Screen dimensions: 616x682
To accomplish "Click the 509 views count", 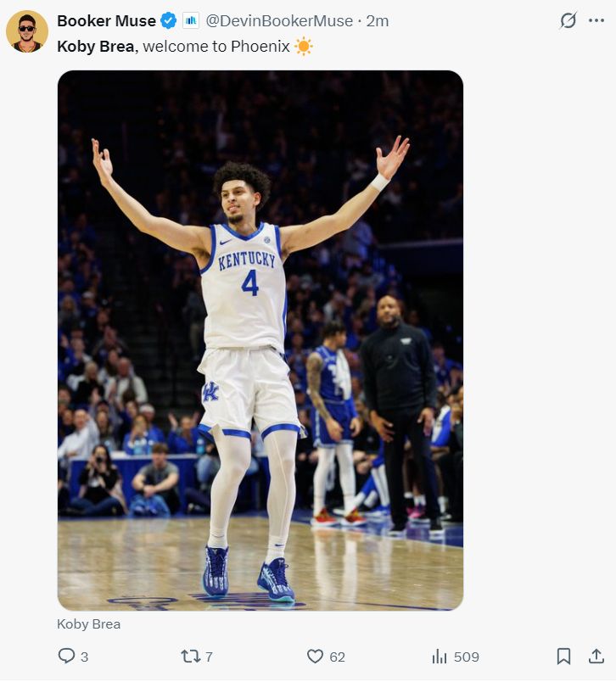I will pos(466,657).
